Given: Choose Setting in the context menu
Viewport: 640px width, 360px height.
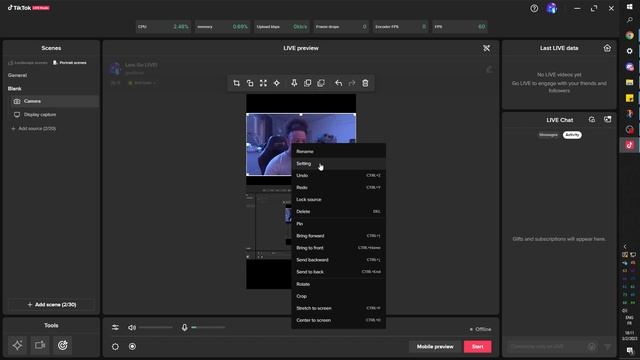Looking at the screenshot, I should click(x=338, y=164).
